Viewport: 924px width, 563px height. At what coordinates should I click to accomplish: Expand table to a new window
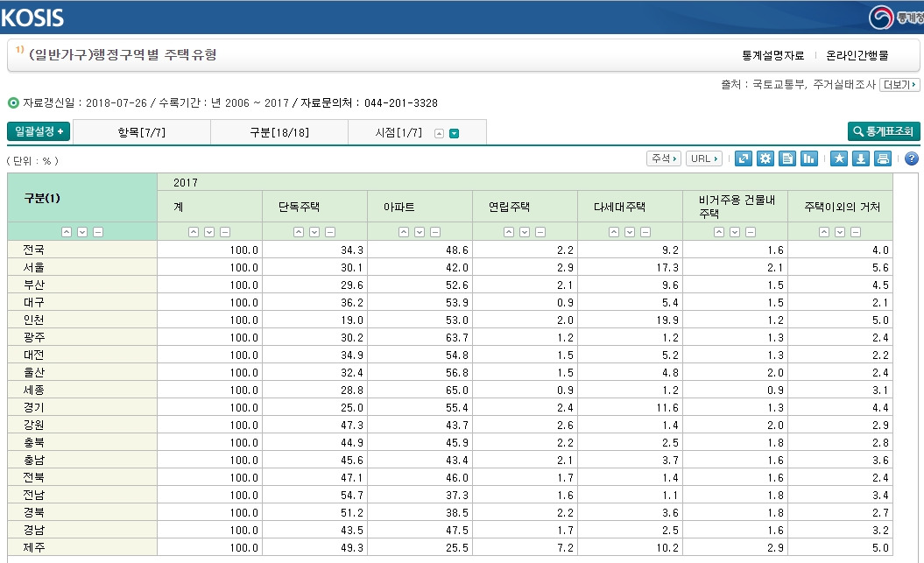[x=744, y=158]
